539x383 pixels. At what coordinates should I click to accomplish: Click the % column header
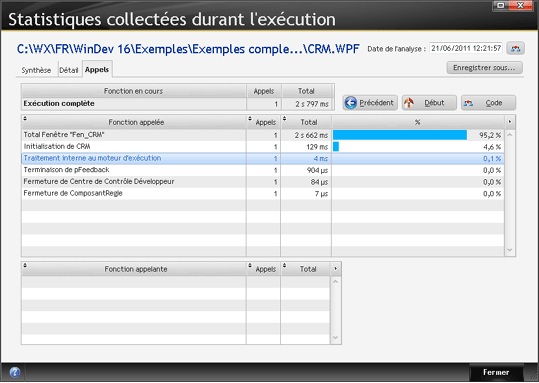click(x=417, y=122)
